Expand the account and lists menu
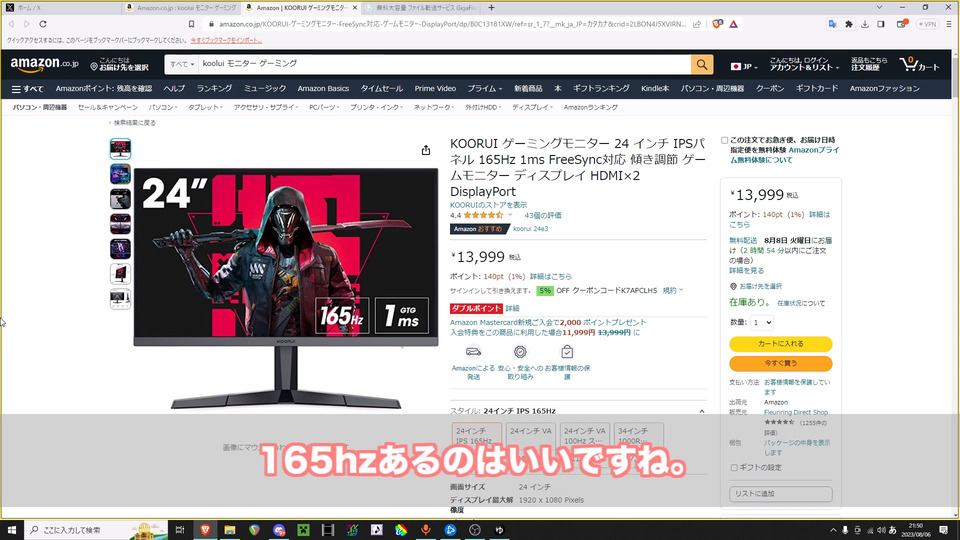Viewport: 960px width, 540px height. pyautogui.click(x=803, y=64)
